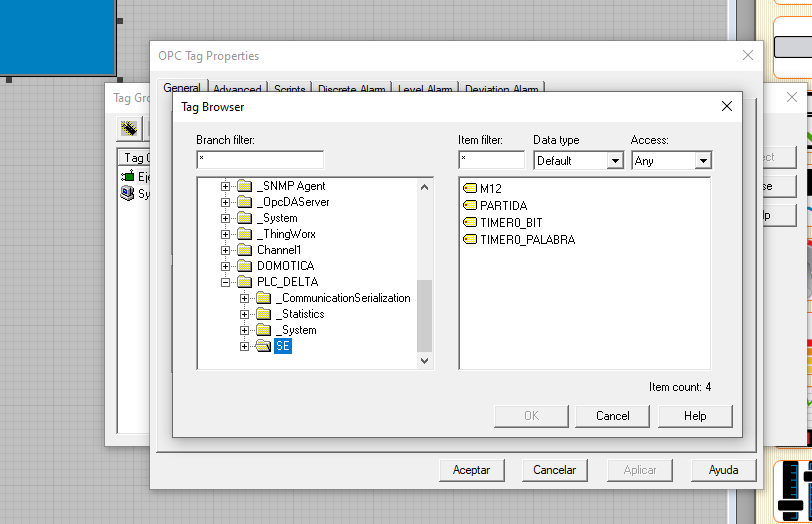812x524 pixels.
Task: Select the M12 tag item
Action: point(490,188)
